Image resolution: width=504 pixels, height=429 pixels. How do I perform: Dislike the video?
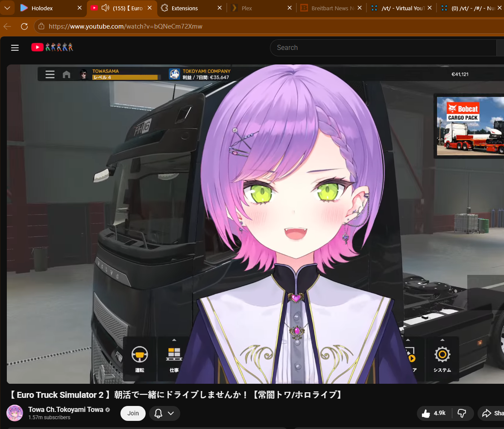click(x=462, y=413)
